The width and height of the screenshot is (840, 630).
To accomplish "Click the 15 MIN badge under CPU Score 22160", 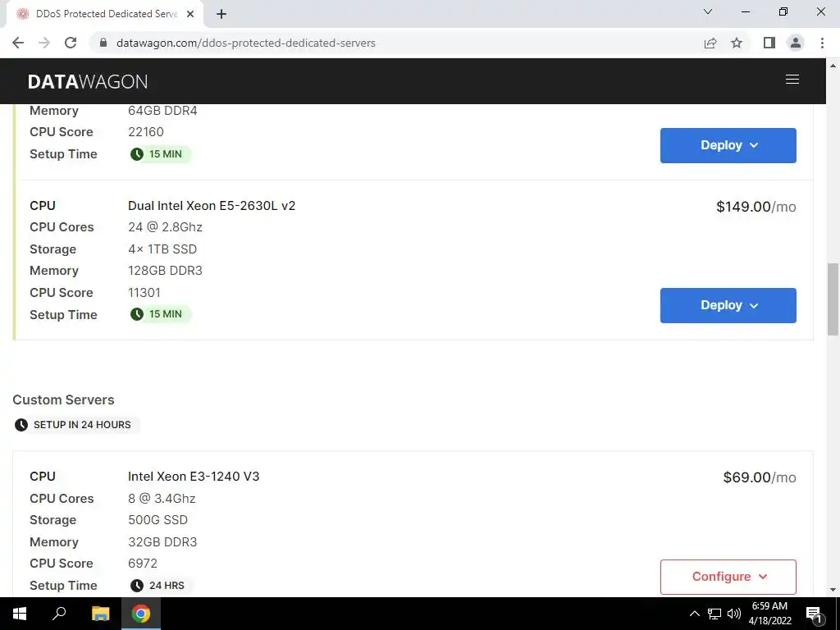I will [x=160, y=154].
